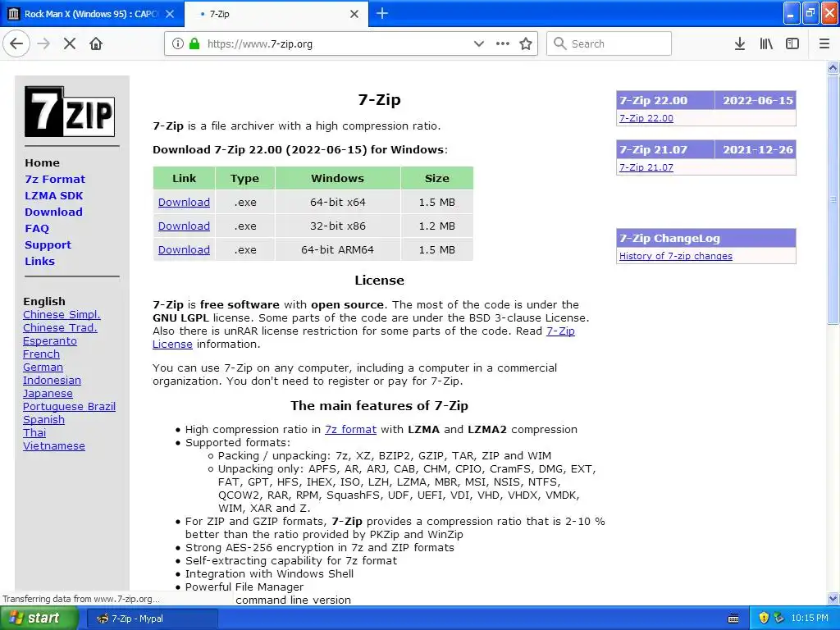Download the 32-bit x86 installer
This screenshot has height=630, width=840.
point(184,226)
